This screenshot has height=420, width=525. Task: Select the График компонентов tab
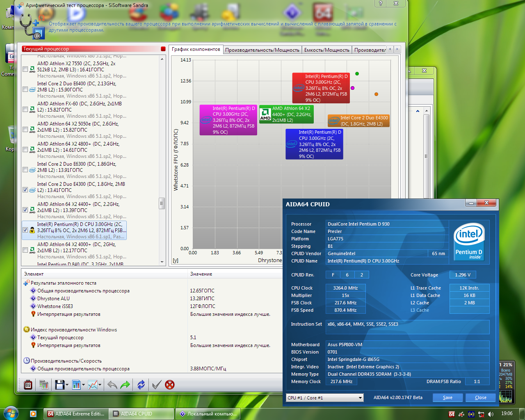pyautogui.click(x=196, y=49)
